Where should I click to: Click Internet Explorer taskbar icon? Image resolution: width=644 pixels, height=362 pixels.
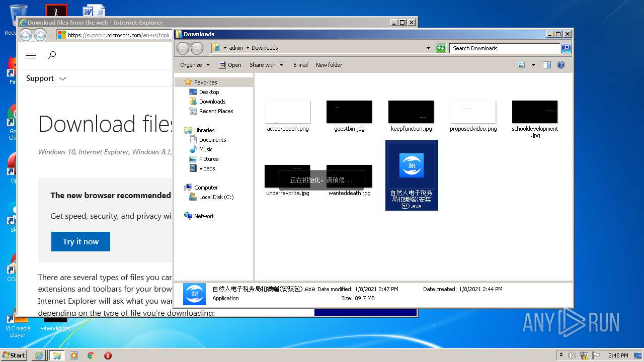click(39, 355)
